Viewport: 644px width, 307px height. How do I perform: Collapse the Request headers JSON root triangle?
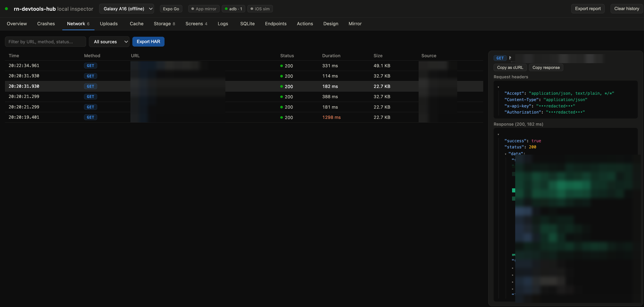pyautogui.click(x=498, y=87)
